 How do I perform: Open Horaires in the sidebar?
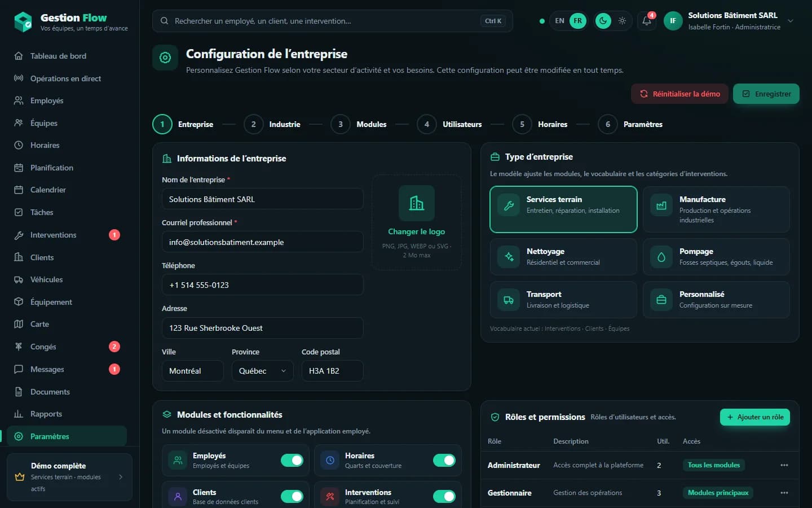[67, 145]
